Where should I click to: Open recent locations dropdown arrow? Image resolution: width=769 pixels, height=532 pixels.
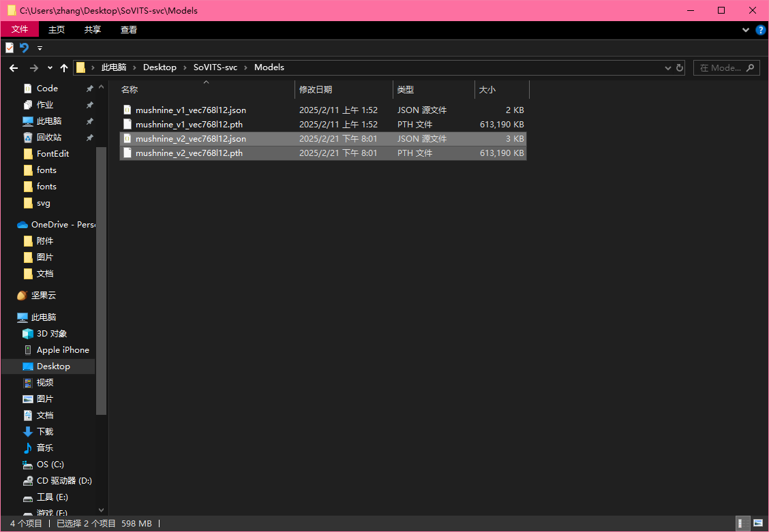50,68
